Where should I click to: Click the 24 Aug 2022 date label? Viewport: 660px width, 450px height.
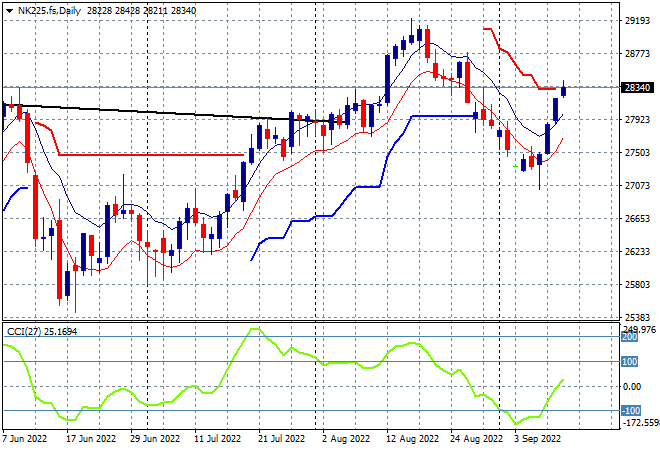coord(476,439)
